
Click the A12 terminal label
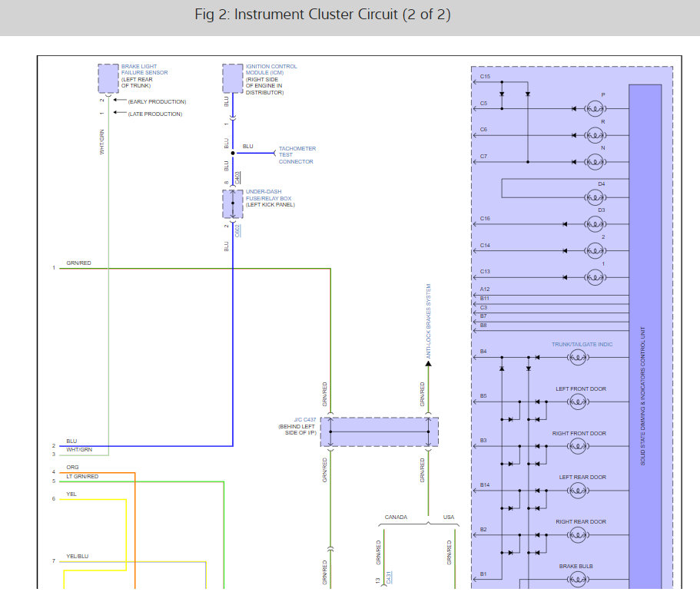pos(485,289)
